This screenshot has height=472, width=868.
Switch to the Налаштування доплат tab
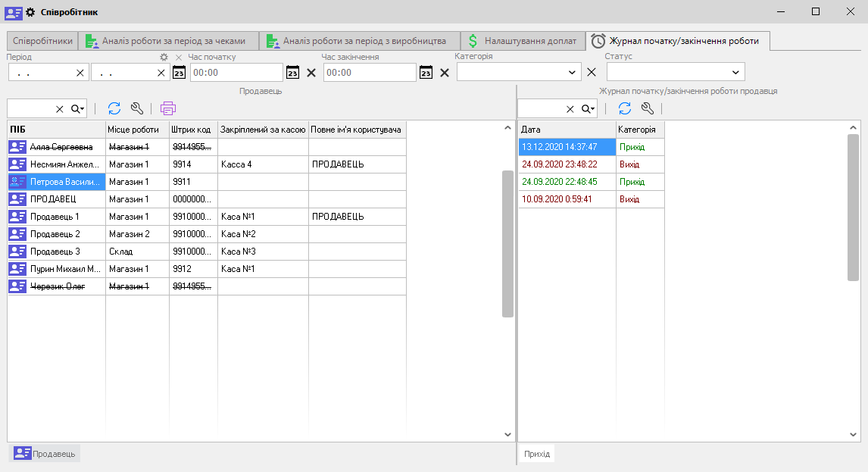(x=522, y=41)
